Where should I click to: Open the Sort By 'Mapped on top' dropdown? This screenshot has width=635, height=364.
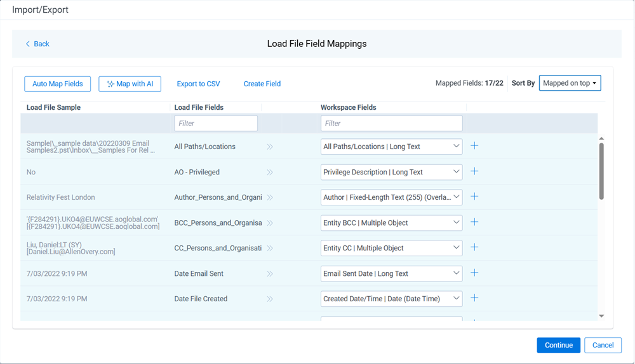pyautogui.click(x=570, y=83)
